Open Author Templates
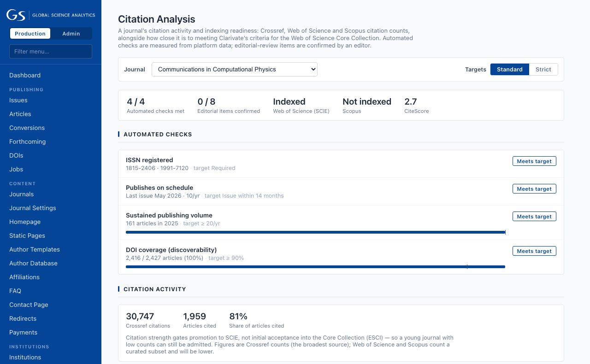This screenshot has width=590, height=364. point(35,249)
